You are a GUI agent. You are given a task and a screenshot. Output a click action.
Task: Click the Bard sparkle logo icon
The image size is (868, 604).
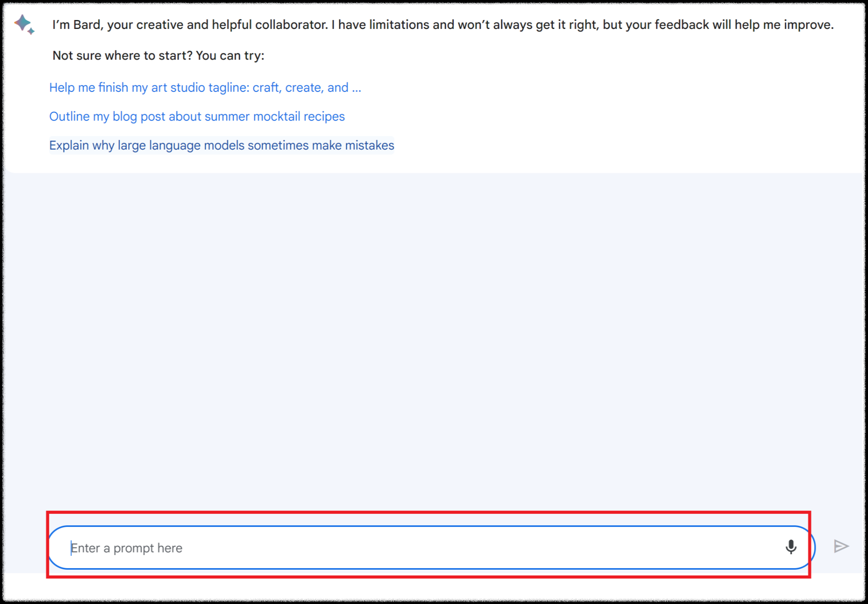click(x=22, y=23)
